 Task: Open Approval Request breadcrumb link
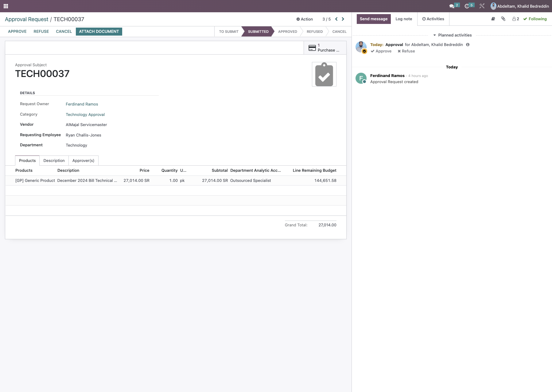point(27,19)
